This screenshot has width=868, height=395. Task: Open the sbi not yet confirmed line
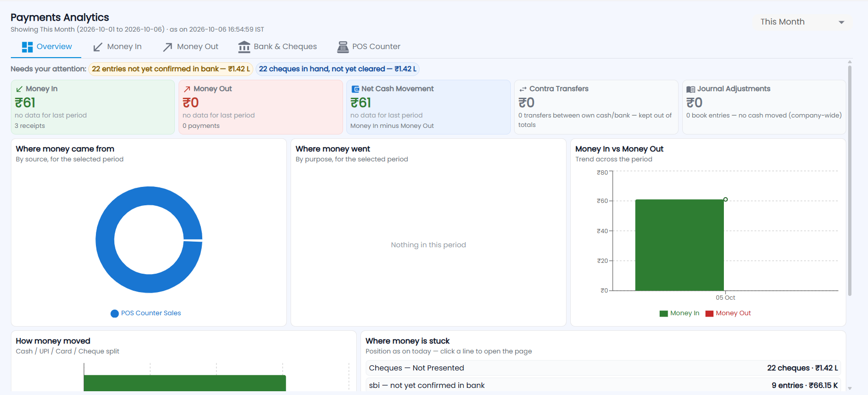pos(603,386)
